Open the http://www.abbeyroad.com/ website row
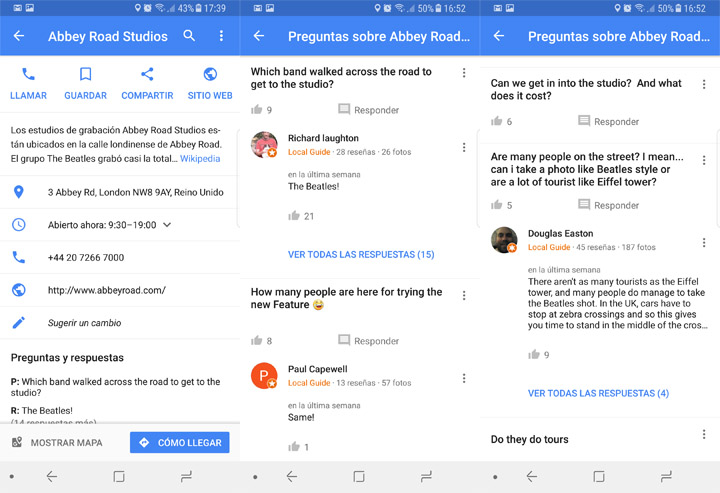 pos(120,290)
